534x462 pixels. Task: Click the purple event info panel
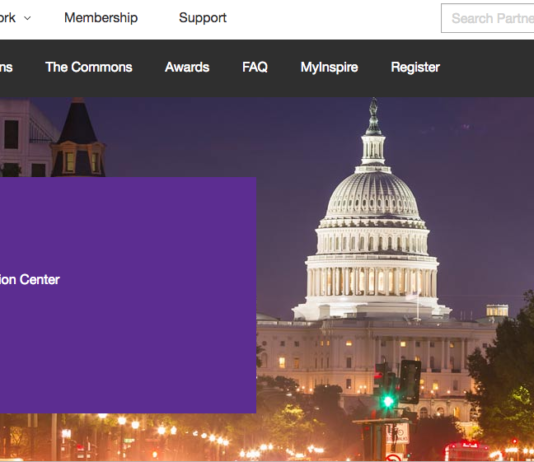click(x=128, y=295)
